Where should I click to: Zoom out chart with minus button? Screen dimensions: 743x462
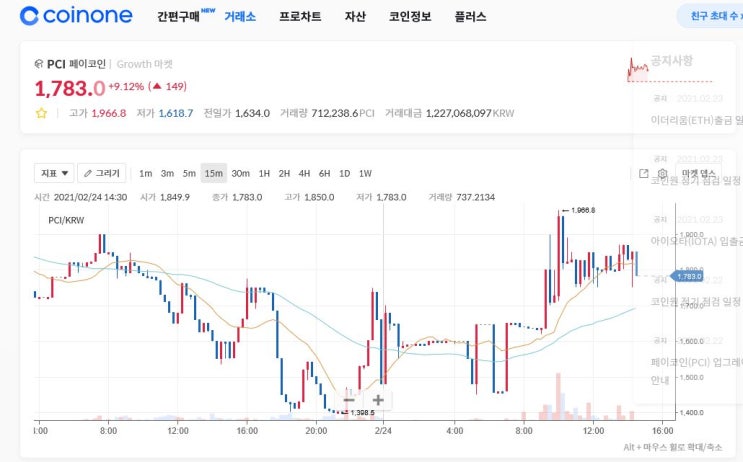point(349,400)
